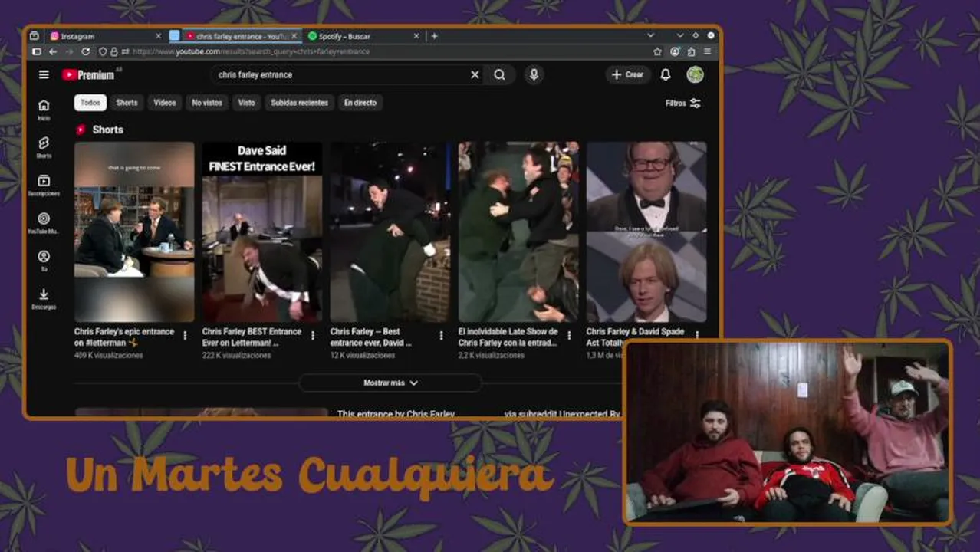The height and width of the screenshot is (552, 980).
Task: Select the Subidas recientes filter chip
Action: click(x=299, y=103)
